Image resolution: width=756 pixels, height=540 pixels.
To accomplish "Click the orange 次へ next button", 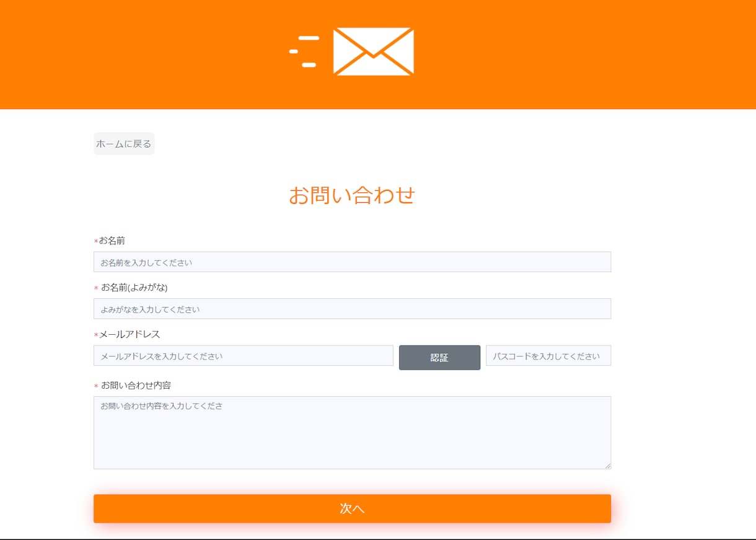I will coord(352,508).
